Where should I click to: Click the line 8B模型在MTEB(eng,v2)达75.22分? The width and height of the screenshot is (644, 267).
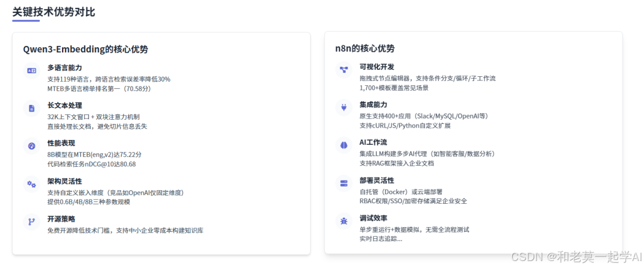[x=94, y=154]
